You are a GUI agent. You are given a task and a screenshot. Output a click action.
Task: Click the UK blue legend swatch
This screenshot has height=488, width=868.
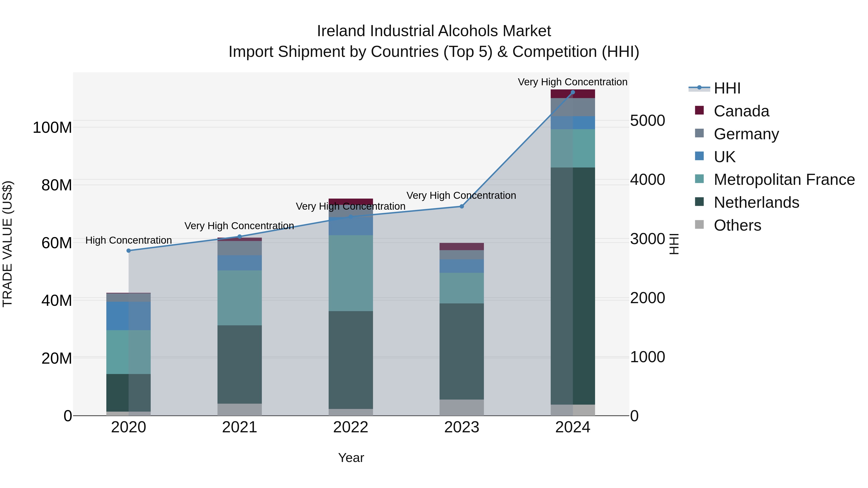click(x=699, y=156)
